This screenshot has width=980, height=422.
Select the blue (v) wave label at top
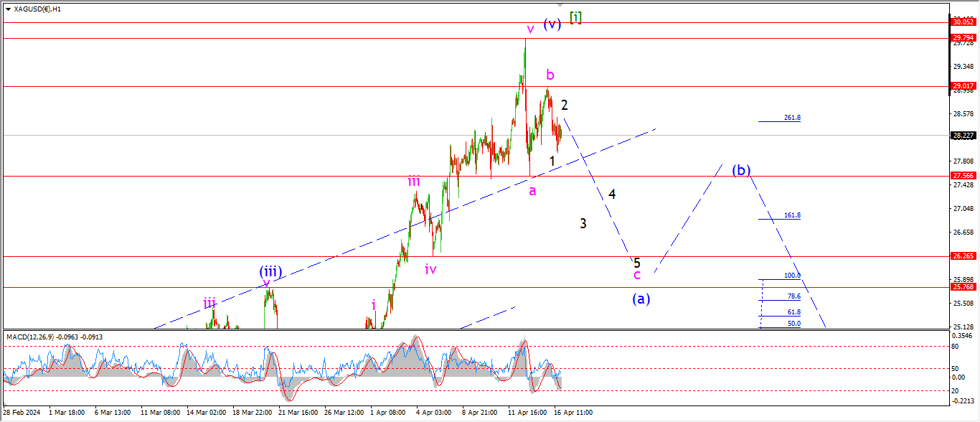[x=552, y=24]
